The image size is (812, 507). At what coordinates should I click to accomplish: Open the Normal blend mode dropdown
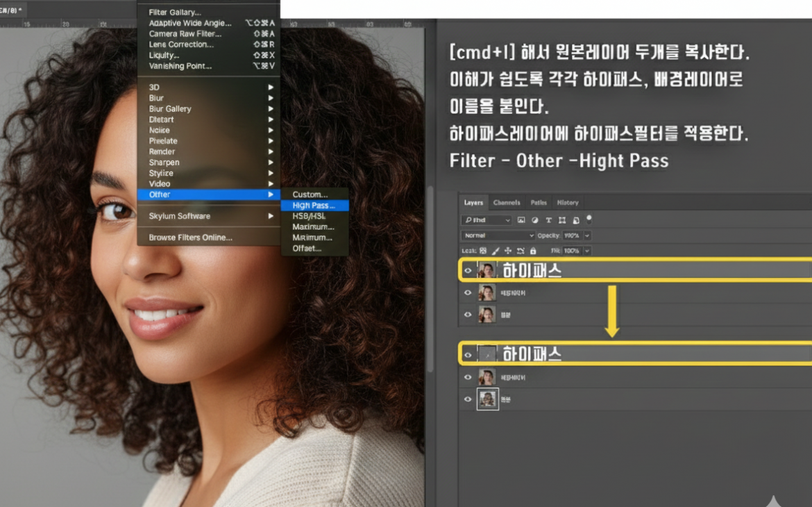pyautogui.click(x=498, y=235)
